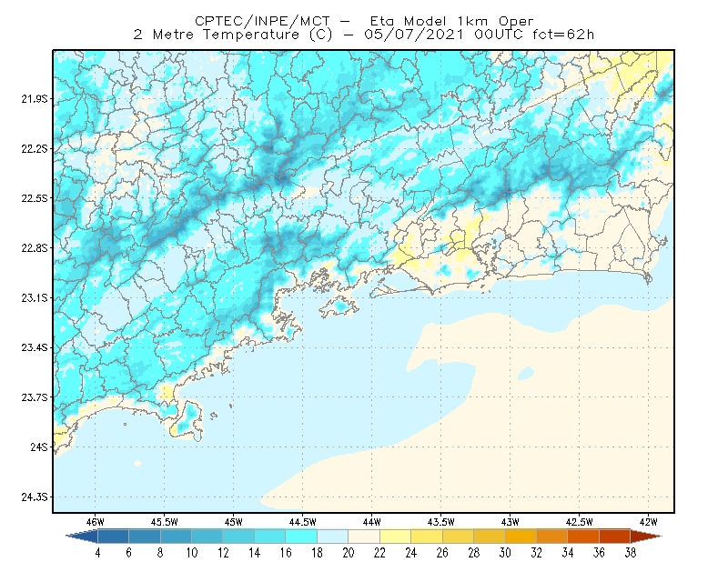Click the legend swatch between 14 and 16
Image resolution: width=728 pixels, height=562 pixels.
(270, 537)
